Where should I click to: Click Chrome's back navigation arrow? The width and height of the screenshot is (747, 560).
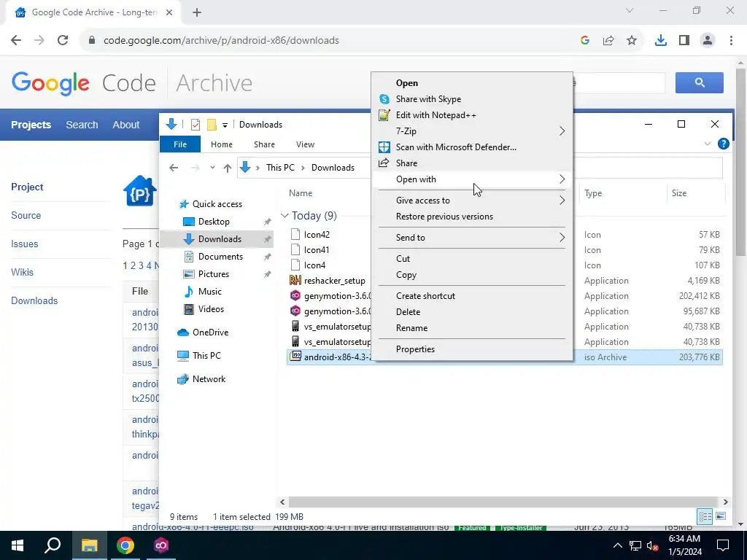pos(16,41)
